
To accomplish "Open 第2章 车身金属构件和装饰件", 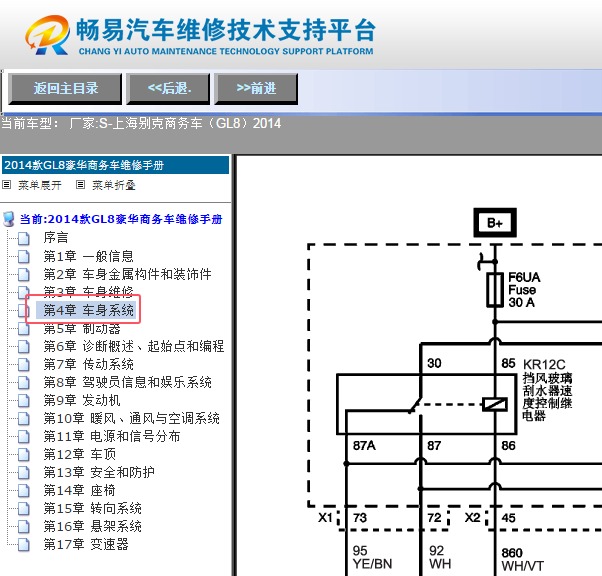I will click(127, 274).
